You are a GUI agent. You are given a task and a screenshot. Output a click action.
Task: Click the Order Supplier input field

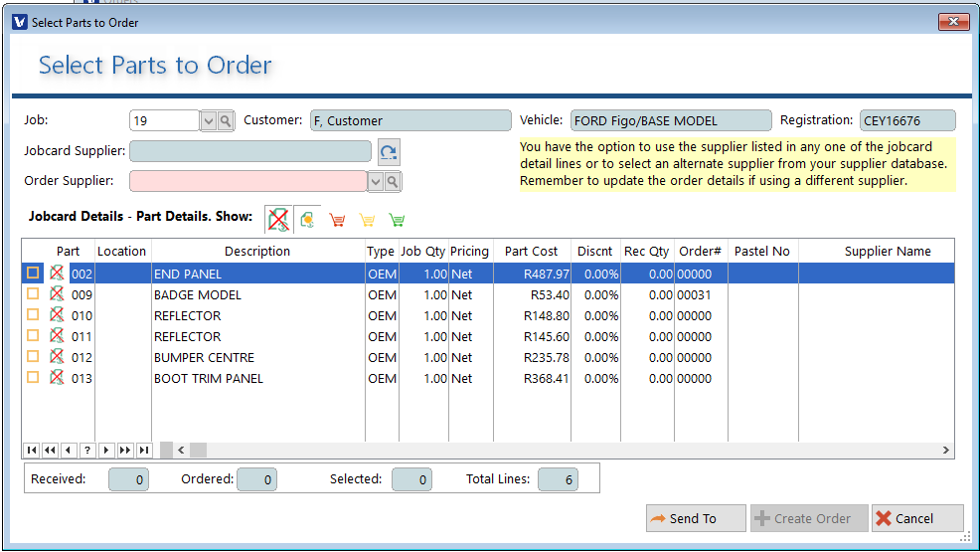[247, 181]
